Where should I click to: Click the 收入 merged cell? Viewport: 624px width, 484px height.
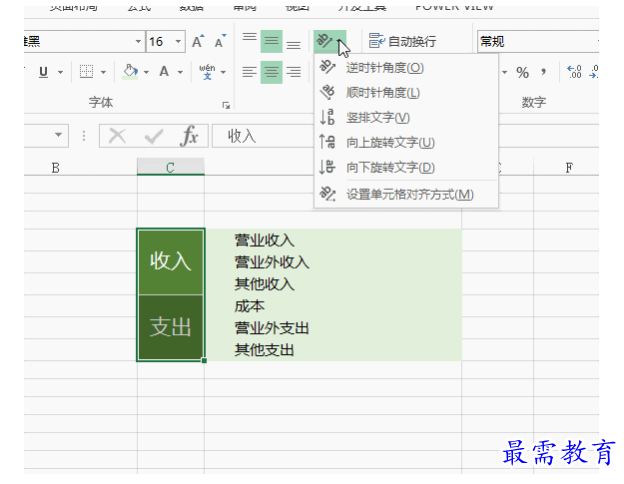171,262
